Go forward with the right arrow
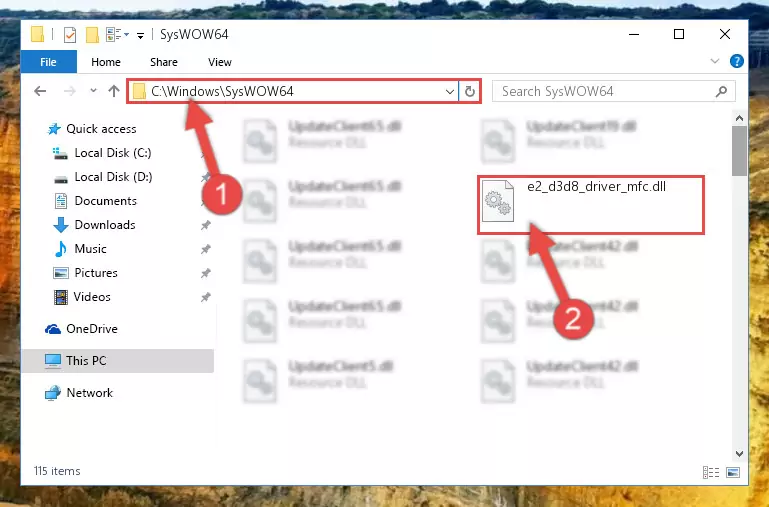Viewport: 769px width, 507px height. [x=70, y=91]
